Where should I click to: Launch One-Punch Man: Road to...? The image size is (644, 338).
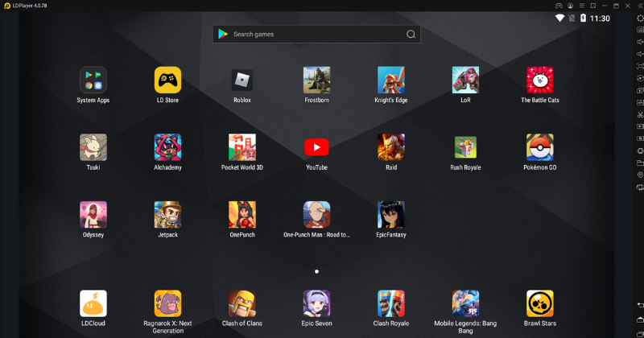(316, 214)
